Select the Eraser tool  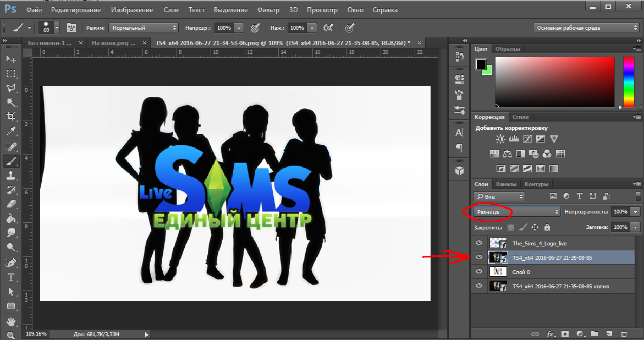pos(11,204)
